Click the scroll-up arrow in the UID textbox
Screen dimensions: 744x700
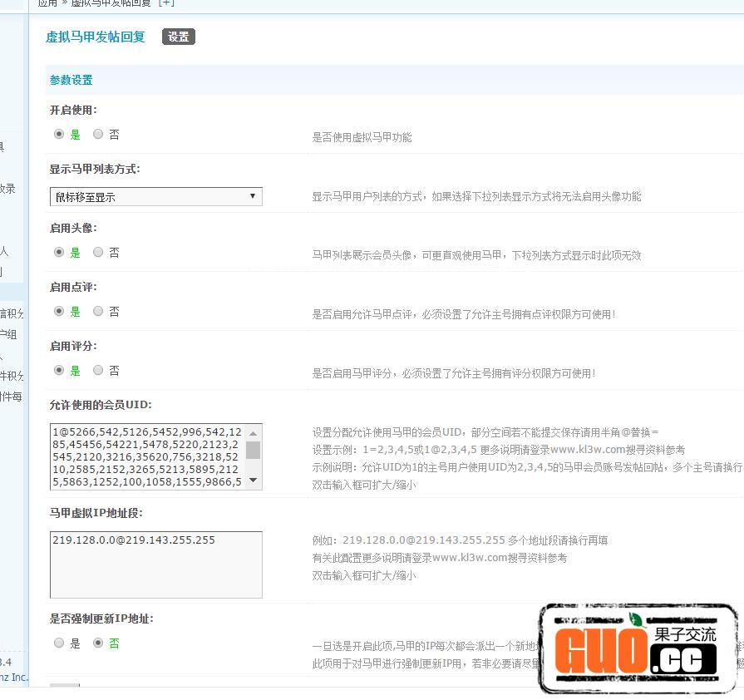pos(254,433)
